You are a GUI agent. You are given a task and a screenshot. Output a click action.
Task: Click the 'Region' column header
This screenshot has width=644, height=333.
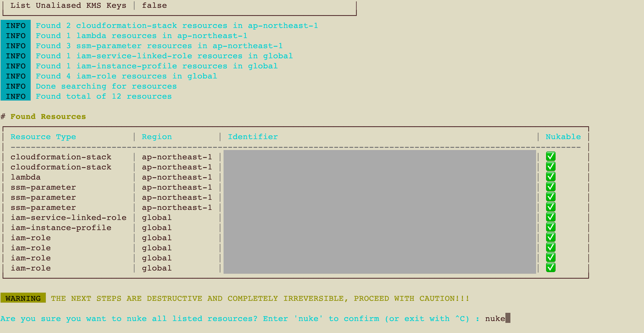click(157, 137)
